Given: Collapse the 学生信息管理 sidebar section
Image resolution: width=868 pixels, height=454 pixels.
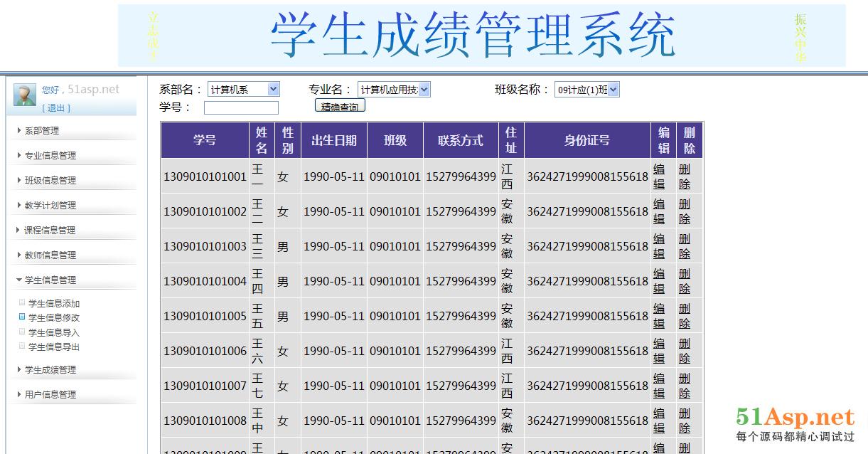Looking at the screenshot, I should [50, 280].
